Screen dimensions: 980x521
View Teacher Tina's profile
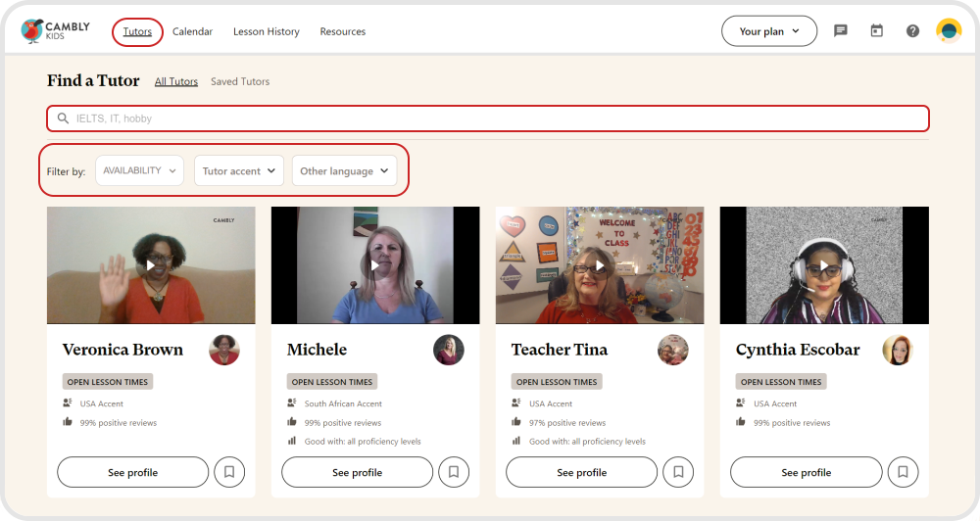pos(581,472)
